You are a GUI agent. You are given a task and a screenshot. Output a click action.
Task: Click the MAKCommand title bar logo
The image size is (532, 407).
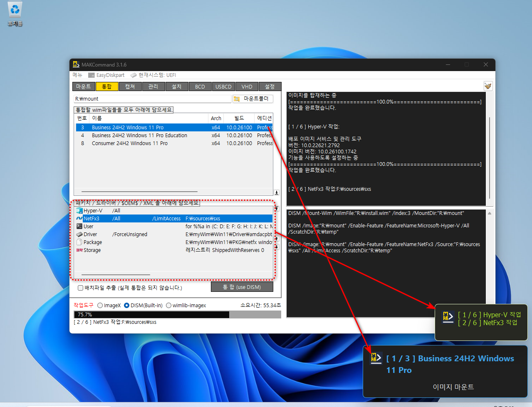click(x=76, y=64)
